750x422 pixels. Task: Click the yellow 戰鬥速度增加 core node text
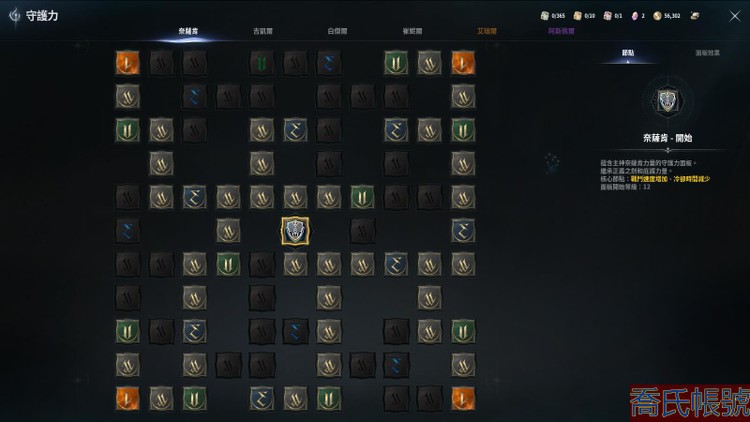pyautogui.click(x=649, y=178)
